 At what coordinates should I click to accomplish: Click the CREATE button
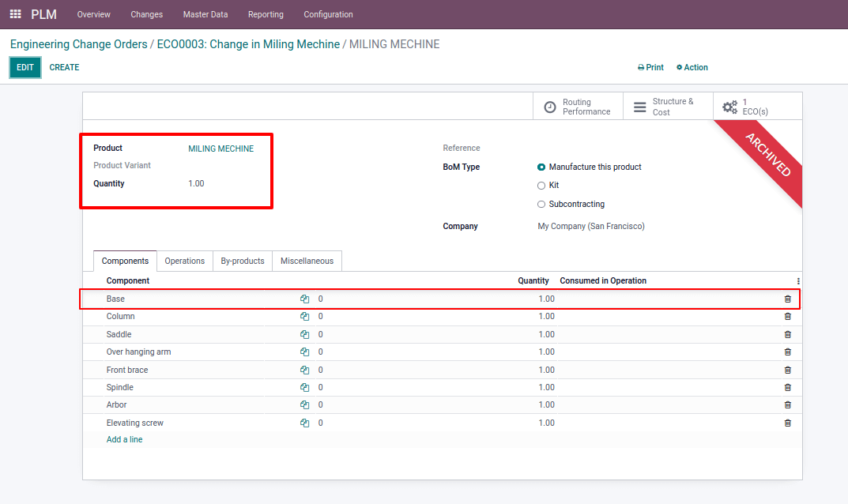tap(64, 68)
